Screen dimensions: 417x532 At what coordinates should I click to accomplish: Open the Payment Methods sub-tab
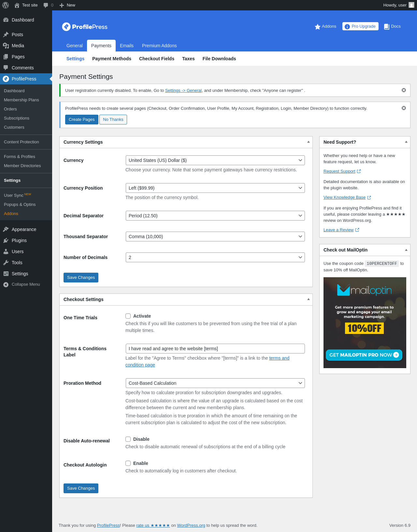click(x=112, y=59)
